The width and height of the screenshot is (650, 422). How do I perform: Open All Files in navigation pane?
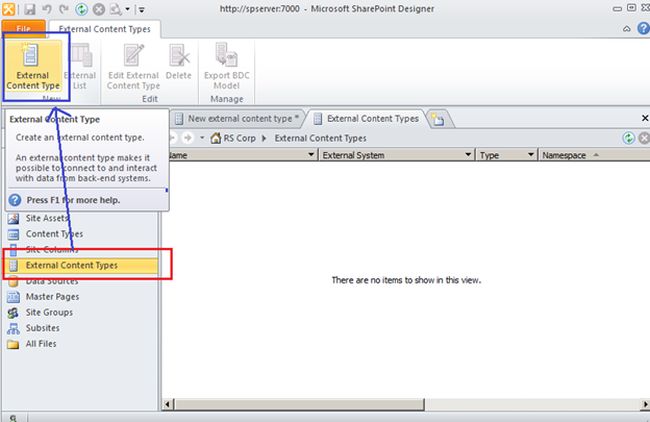tap(41, 344)
